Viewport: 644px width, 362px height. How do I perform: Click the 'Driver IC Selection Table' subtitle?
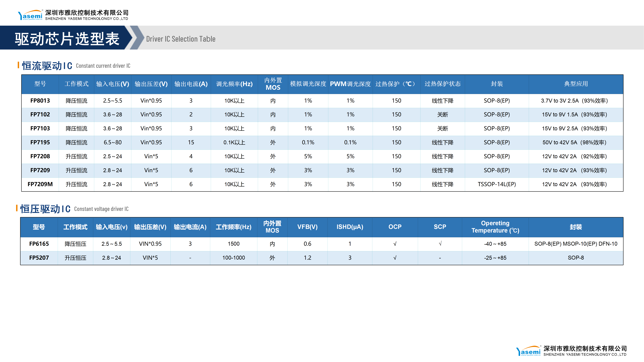coord(181,39)
